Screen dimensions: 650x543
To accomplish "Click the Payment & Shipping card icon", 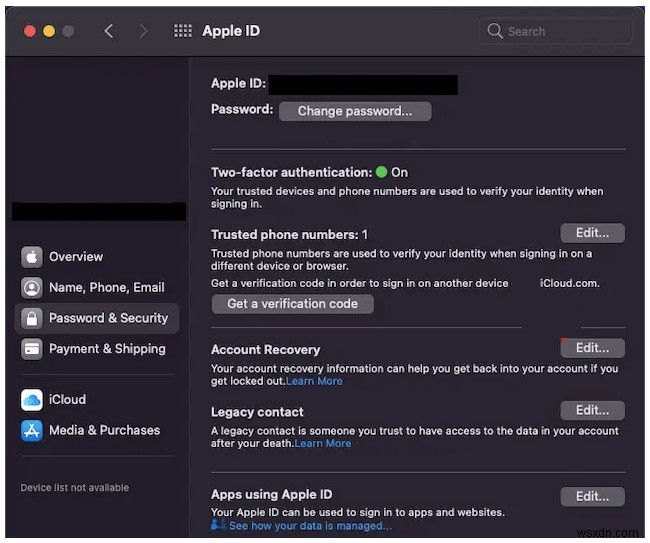I will [x=32, y=349].
